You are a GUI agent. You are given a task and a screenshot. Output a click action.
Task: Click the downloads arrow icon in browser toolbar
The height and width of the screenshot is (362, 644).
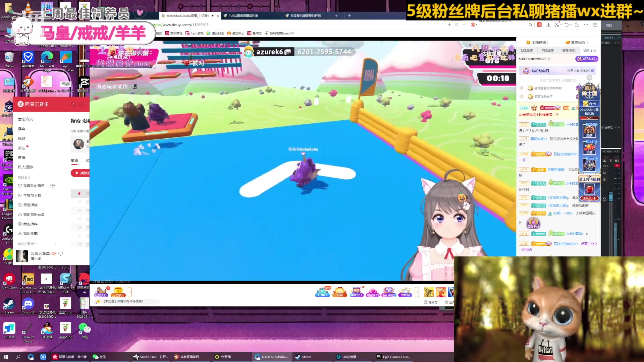549,24
